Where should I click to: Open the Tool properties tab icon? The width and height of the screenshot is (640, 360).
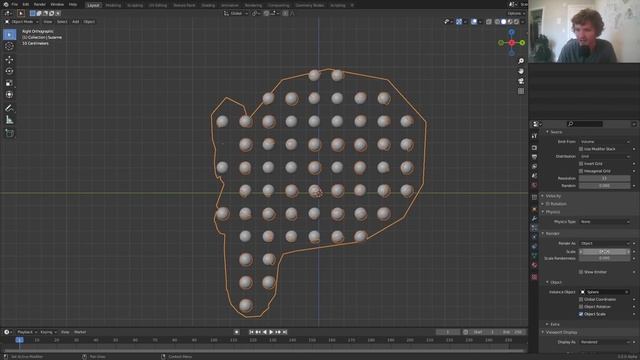coord(534,136)
